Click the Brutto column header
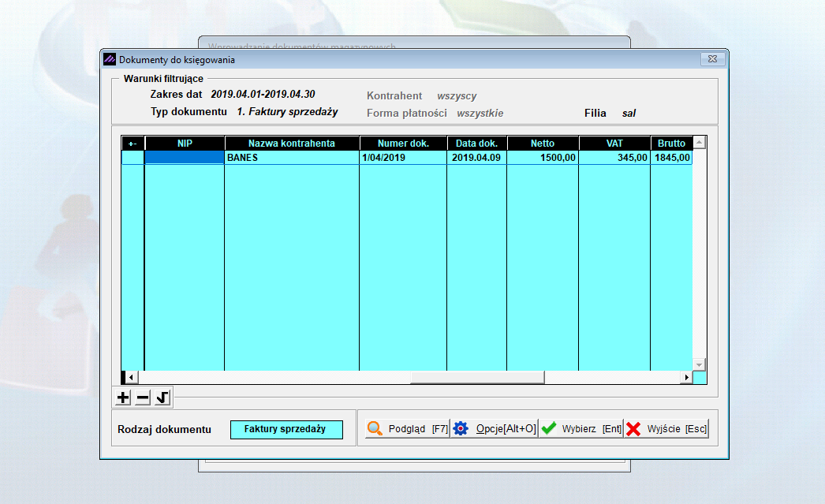This screenshot has height=504, width=825. tap(671, 143)
